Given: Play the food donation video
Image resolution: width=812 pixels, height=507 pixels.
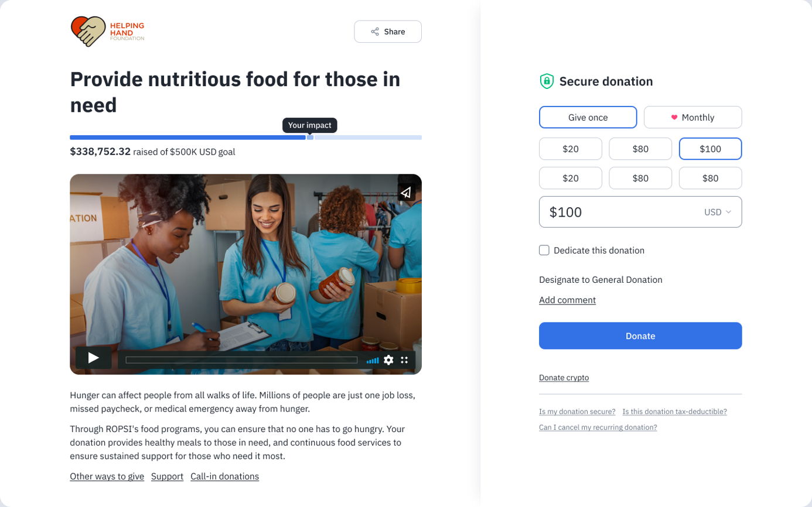Looking at the screenshot, I should 93,358.
